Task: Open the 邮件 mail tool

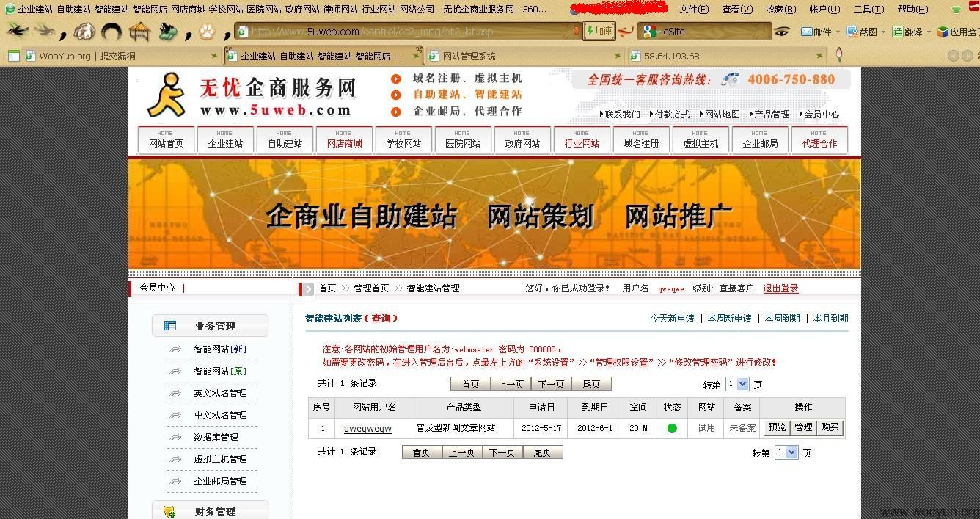Action: 816,32
